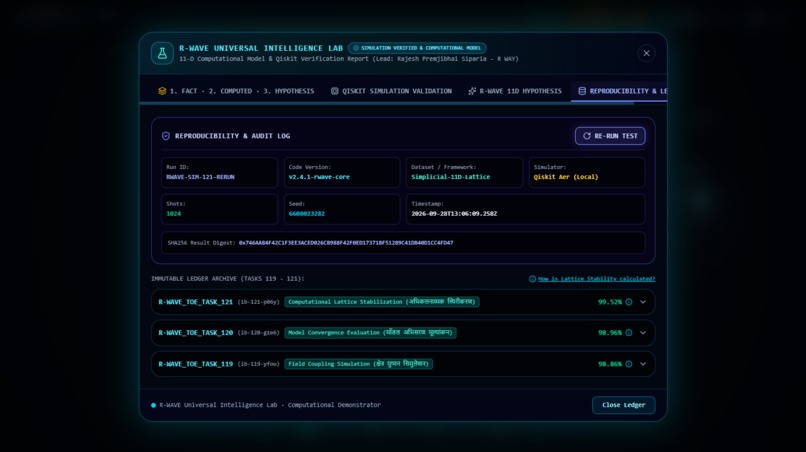Click the Run ID value RWAVE-SIM-121-RERUN

[x=200, y=177]
